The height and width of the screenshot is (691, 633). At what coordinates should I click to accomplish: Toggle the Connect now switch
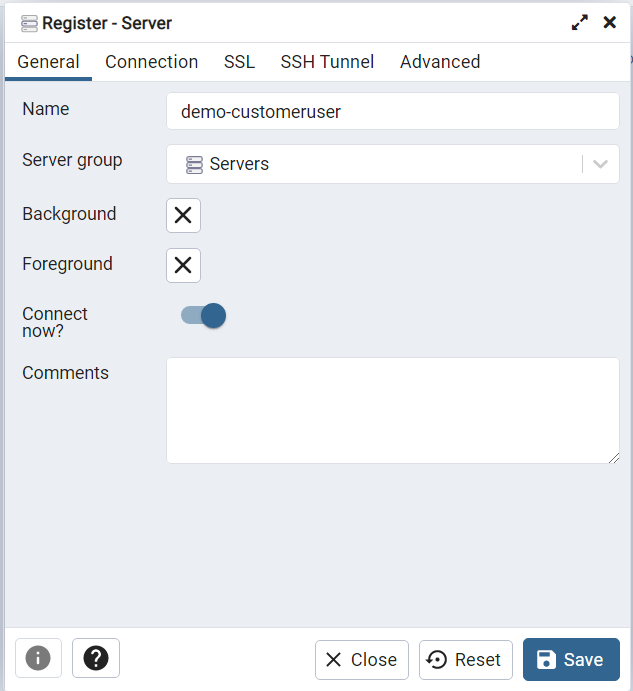click(203, 316)
